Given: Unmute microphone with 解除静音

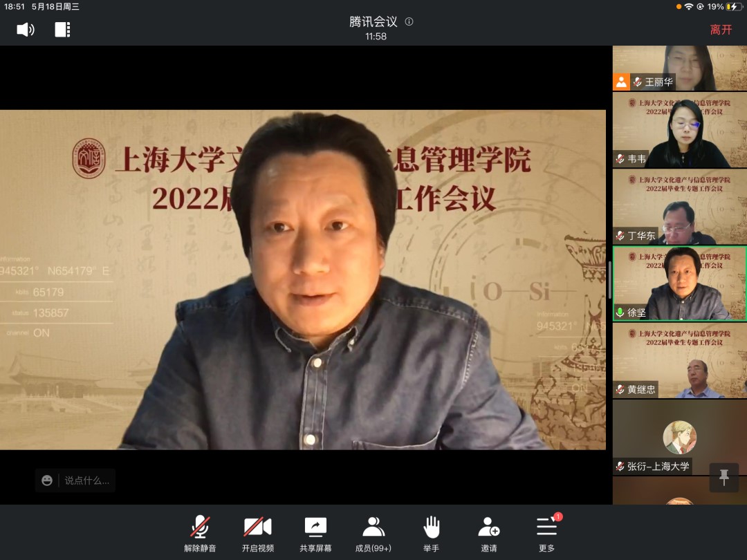Looking at the screenshot, I should (x=200, y=533).
